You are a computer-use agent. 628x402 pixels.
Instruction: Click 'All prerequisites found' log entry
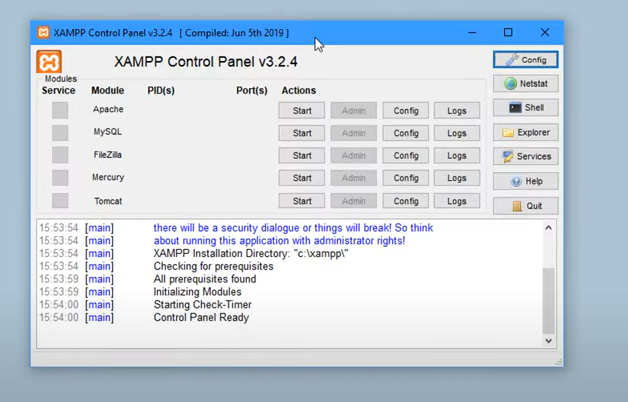205,279
